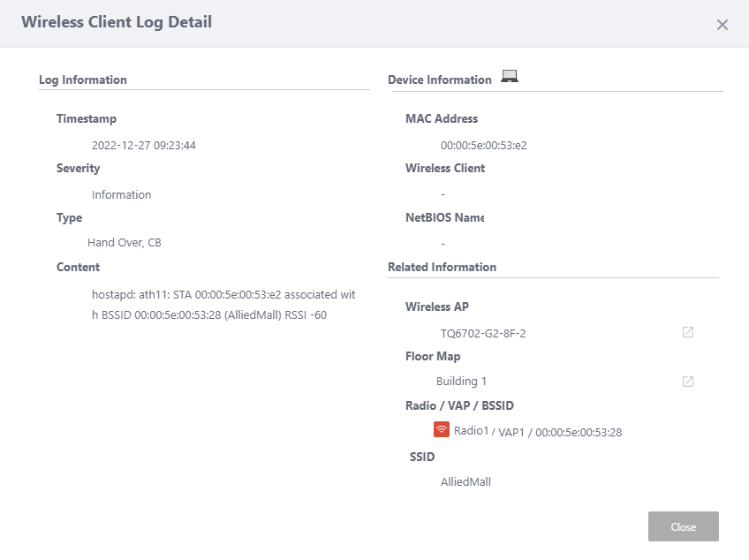Click the MAC address 00:00:5e:00:53:e2
This screenshot has height=560, width=749.
(x=483, y=146)
